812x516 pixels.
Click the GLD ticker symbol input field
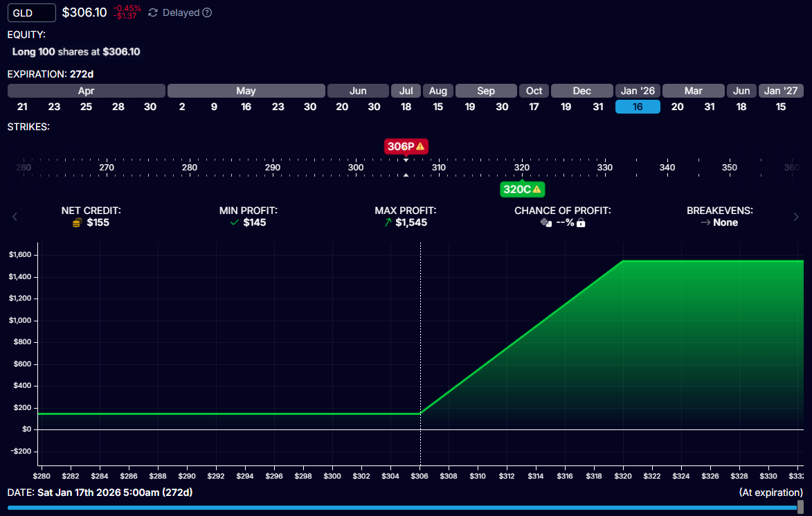point(32,12)
